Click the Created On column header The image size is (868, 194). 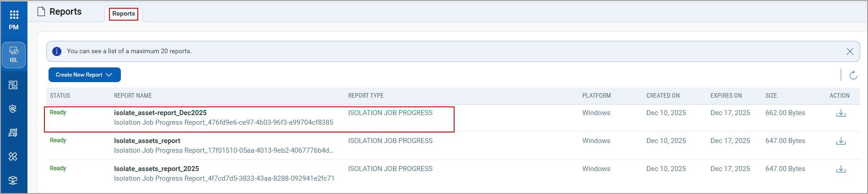[663, 96]
